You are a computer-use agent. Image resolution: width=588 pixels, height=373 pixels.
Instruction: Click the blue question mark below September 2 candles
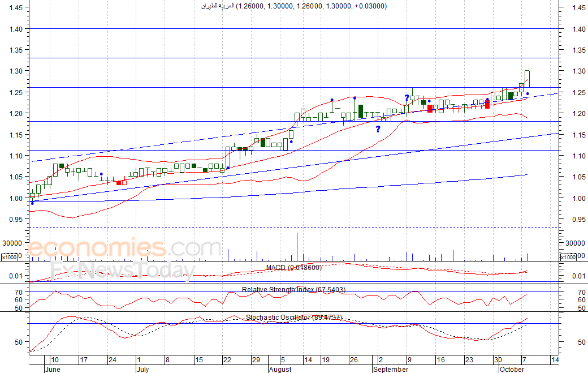(378, 130)
